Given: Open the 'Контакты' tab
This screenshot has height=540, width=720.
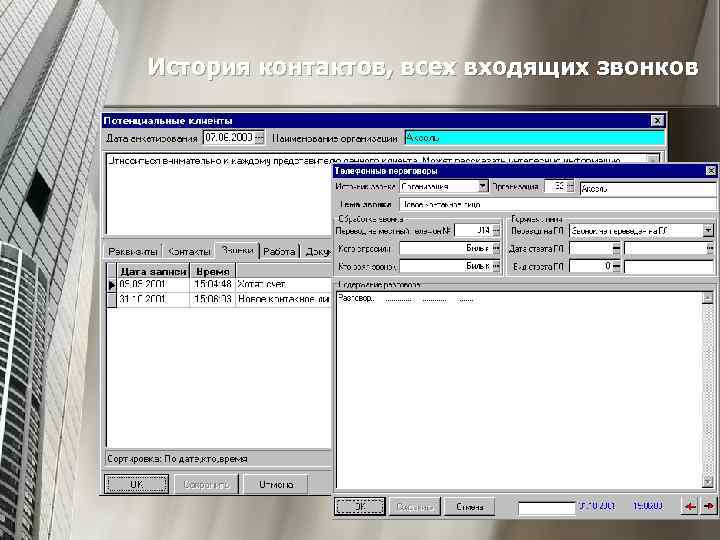Looking at the screenshot, I should point(189,252).
